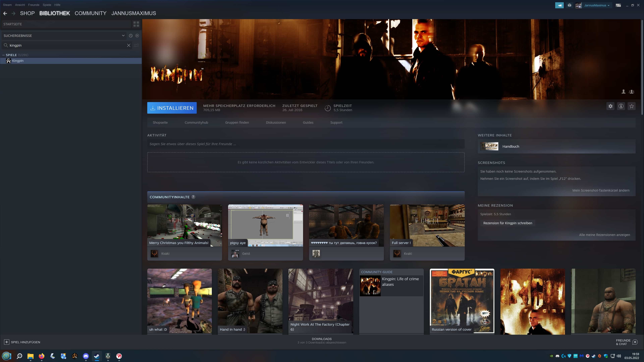Switch to the SHOP tab

click(x=27, y=13)
